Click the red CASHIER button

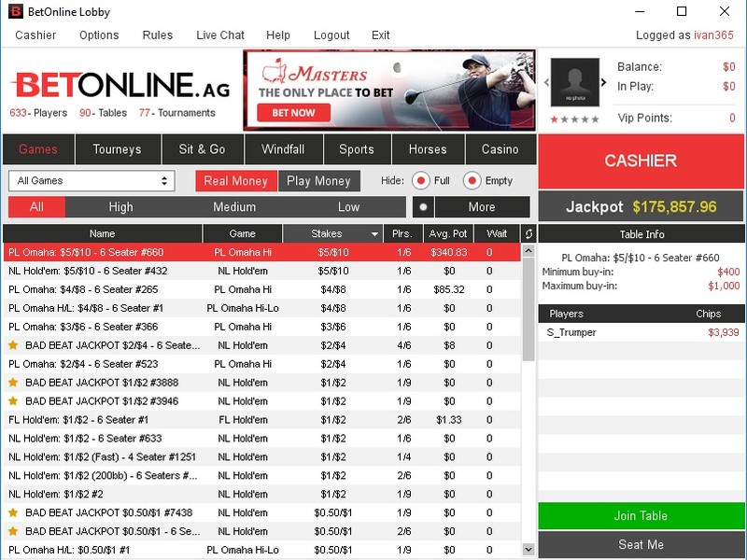point(641,161)
